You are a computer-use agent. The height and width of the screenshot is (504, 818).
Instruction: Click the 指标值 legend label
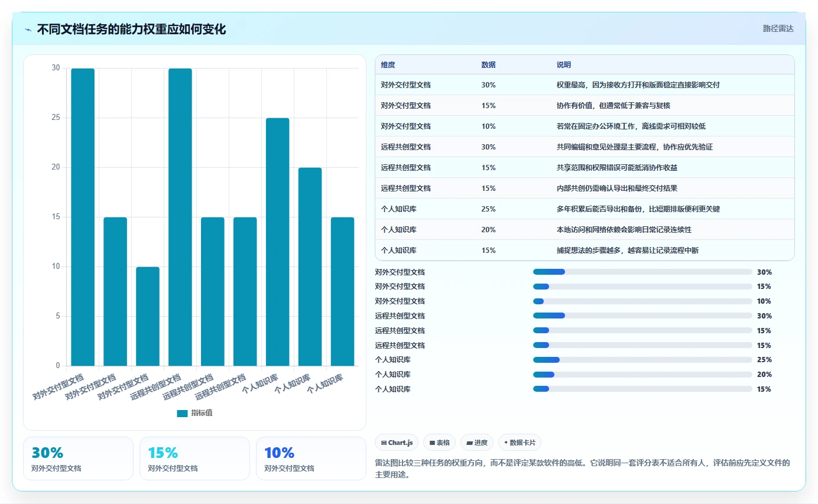[x=202, y=414]
